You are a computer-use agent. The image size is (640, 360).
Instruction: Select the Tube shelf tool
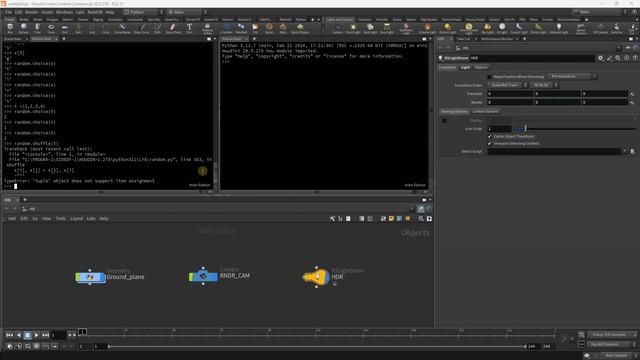coord(37,28)
